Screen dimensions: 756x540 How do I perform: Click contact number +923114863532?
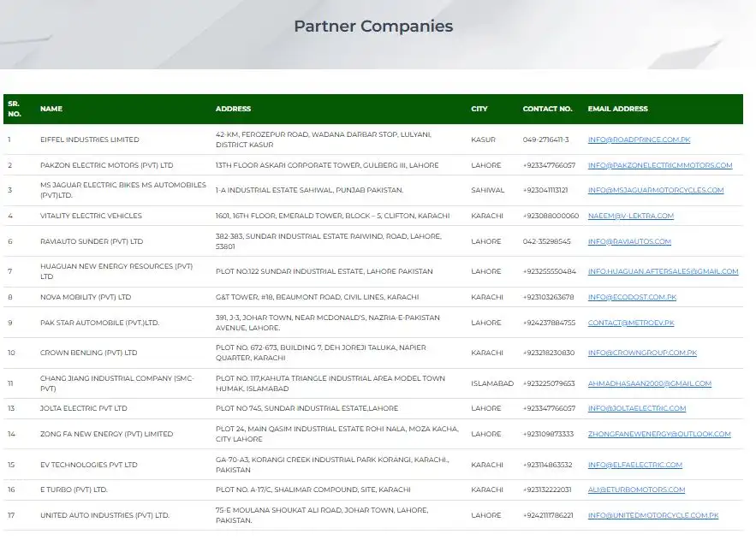547,465
